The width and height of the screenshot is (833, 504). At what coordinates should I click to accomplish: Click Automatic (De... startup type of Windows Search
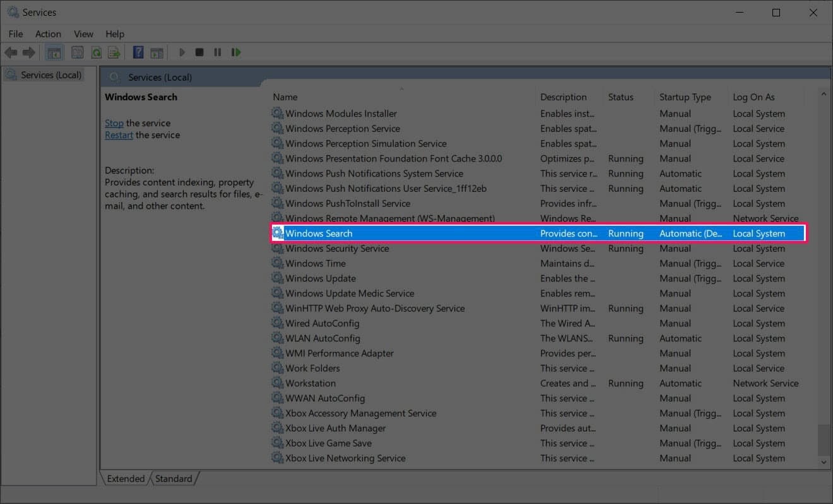click(x=691, y=233)
